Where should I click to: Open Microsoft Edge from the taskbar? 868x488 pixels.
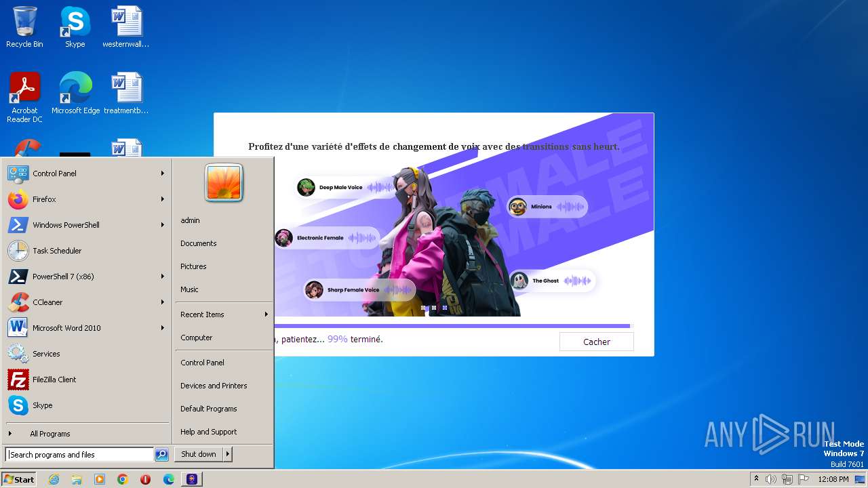click(x=169, y=479)
